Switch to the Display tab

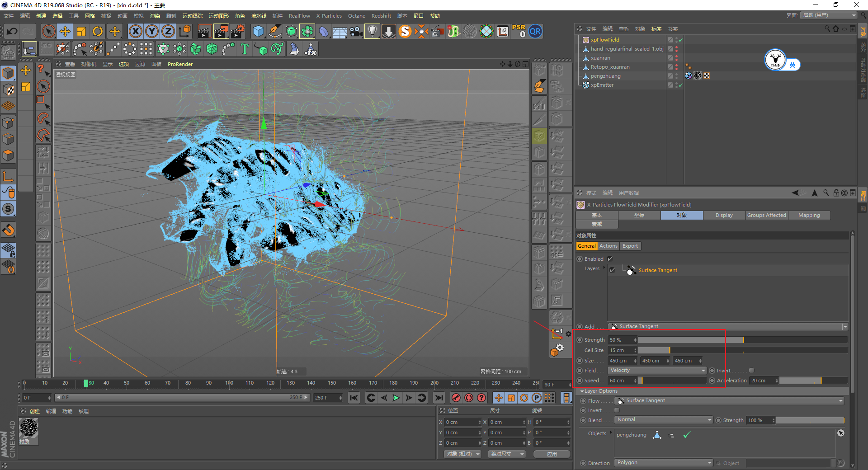[724, 215]
